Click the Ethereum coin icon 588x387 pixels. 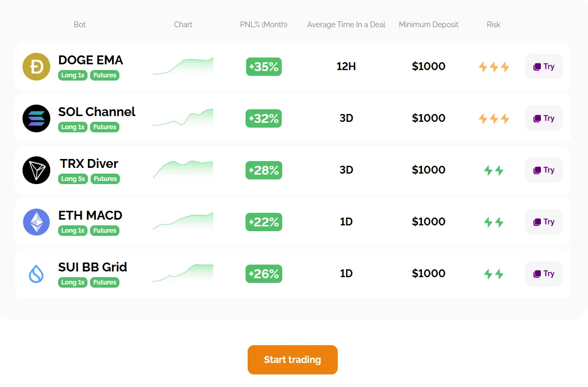(x=36, y=222)
